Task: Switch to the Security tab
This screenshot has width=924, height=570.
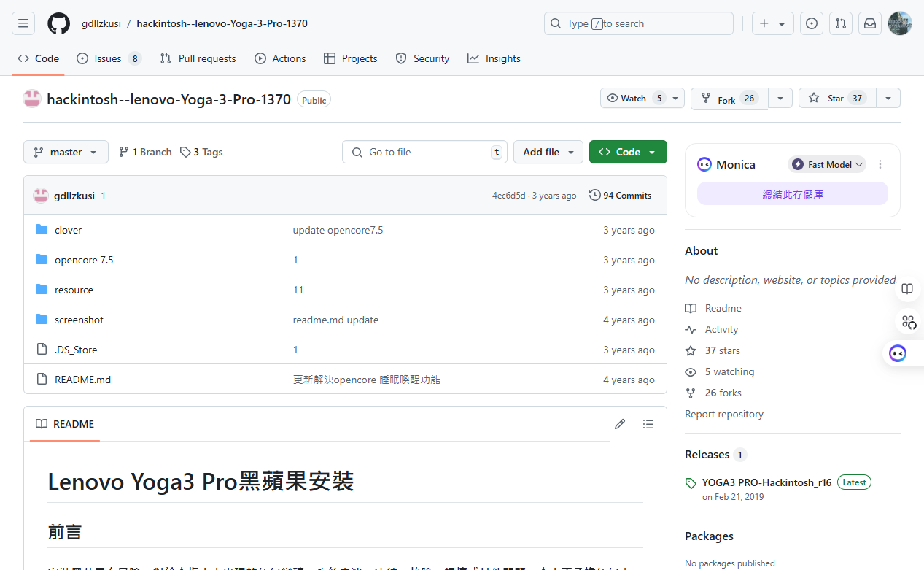Action: [422, 58]
